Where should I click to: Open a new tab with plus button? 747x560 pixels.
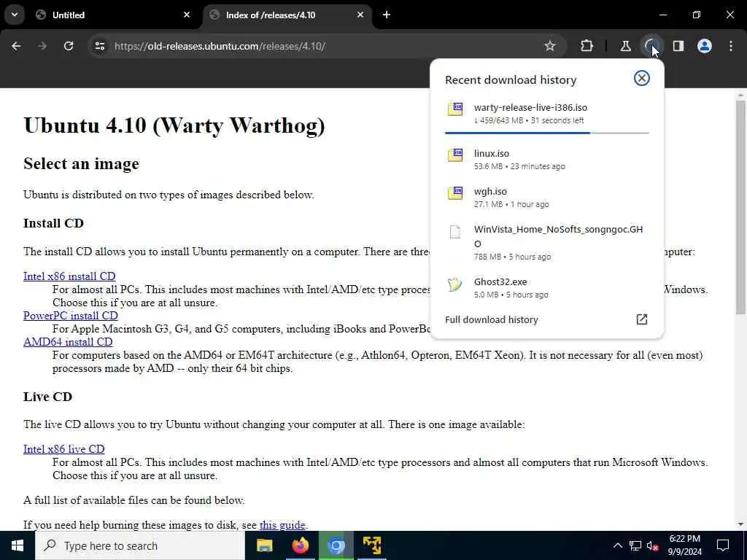[x=387, y=15]
